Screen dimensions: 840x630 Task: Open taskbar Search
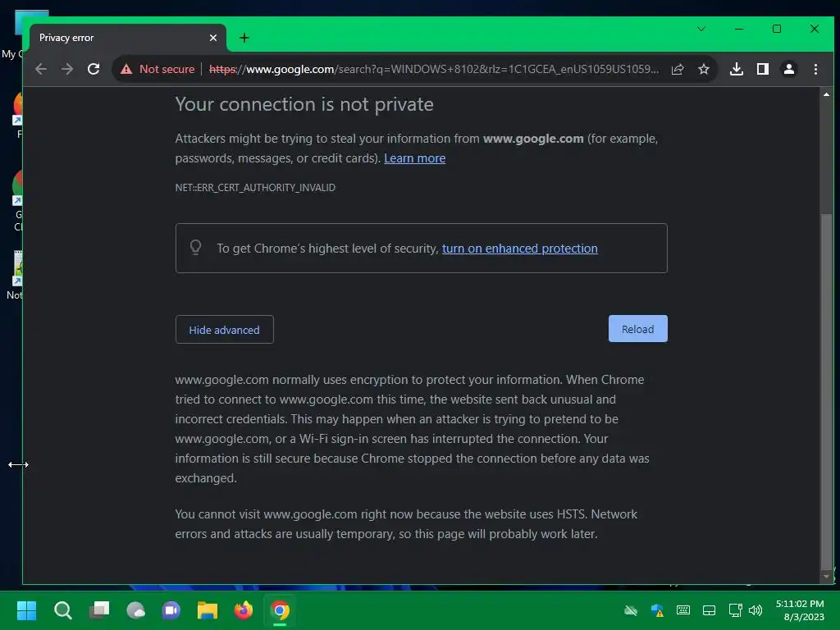[62, 610]
